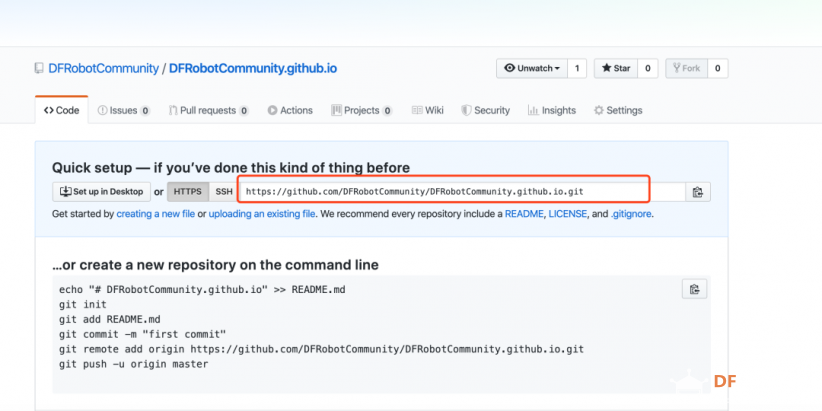Viewport: 822px width, 411px height.
Task: Select the SSH protocol option
Action: 224,192
